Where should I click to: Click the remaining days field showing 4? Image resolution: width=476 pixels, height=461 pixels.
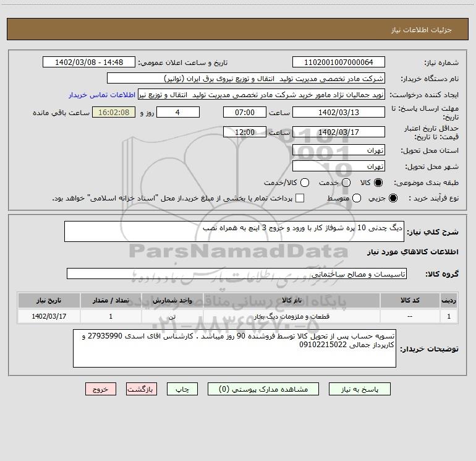[178, 112]
